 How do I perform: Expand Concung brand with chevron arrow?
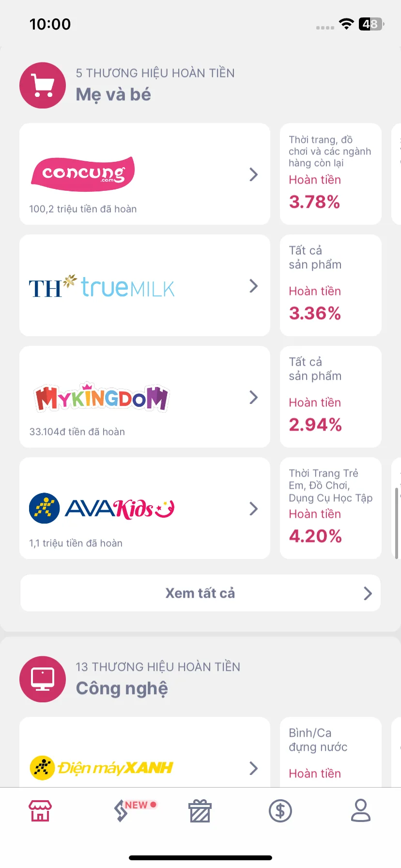[x=253, y=174]
